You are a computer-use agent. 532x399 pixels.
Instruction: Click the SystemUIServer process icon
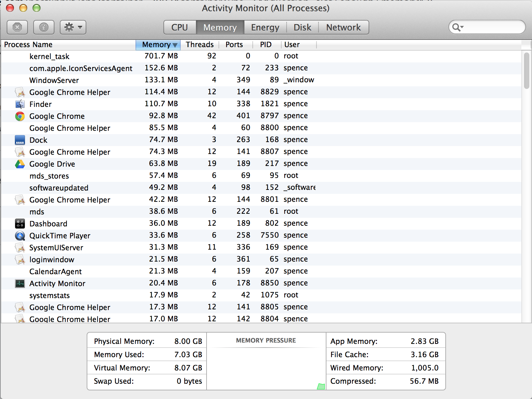(20, 248)
